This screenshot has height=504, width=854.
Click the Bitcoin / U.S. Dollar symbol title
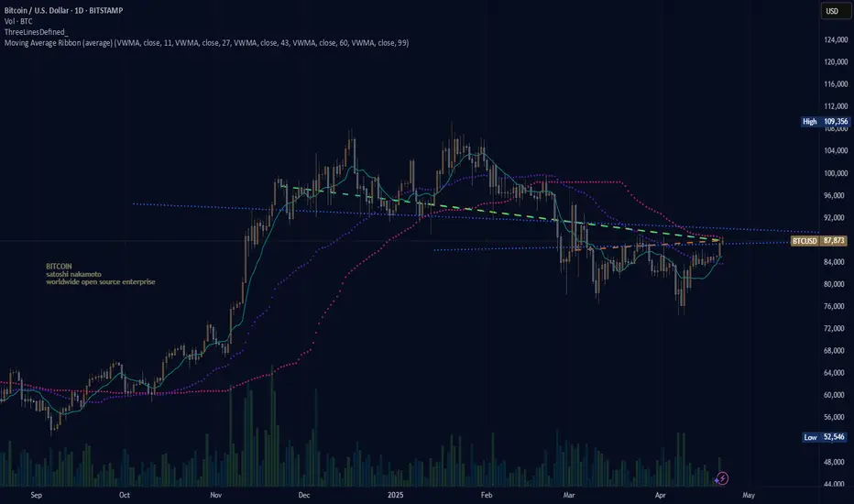[x=64, y=10]
